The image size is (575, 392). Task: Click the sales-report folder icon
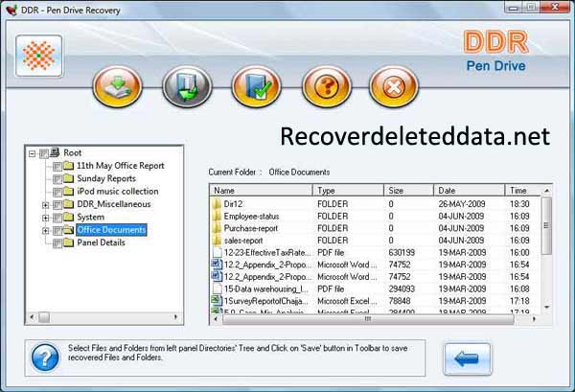click(x=217, y=240)
